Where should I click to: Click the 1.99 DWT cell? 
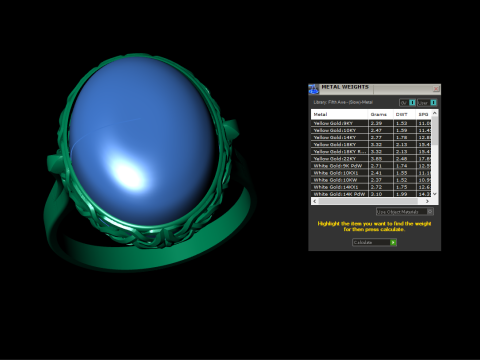pyautogui.click(x=405, y=194)
